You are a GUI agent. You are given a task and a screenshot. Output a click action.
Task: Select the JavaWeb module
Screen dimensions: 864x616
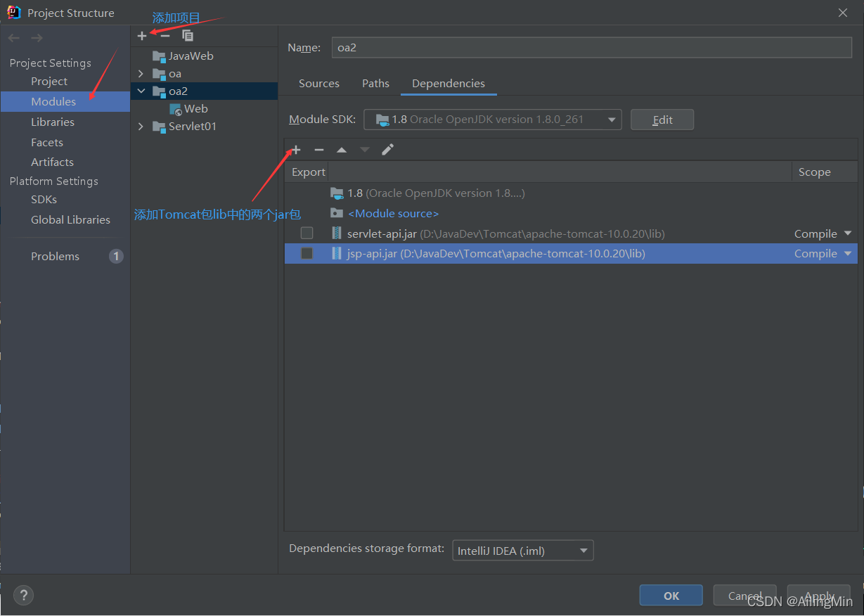click(x=191, y=56)
